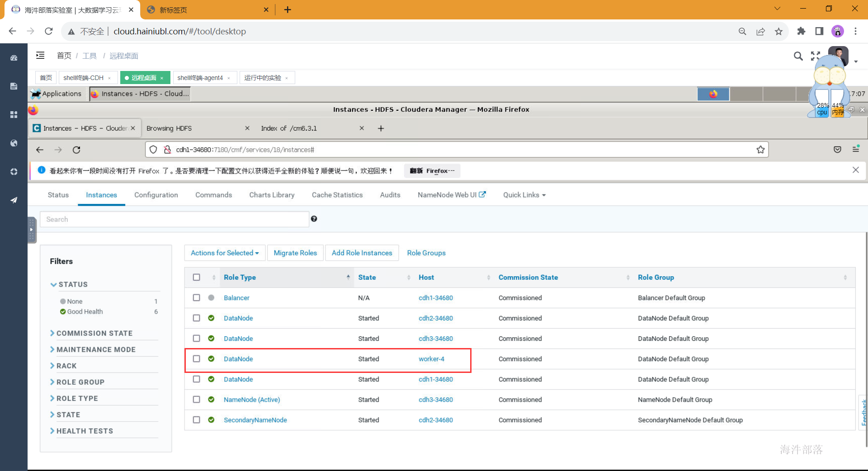
Task: Click 翻新 Firefox refresh button
Action: [432, 170]
